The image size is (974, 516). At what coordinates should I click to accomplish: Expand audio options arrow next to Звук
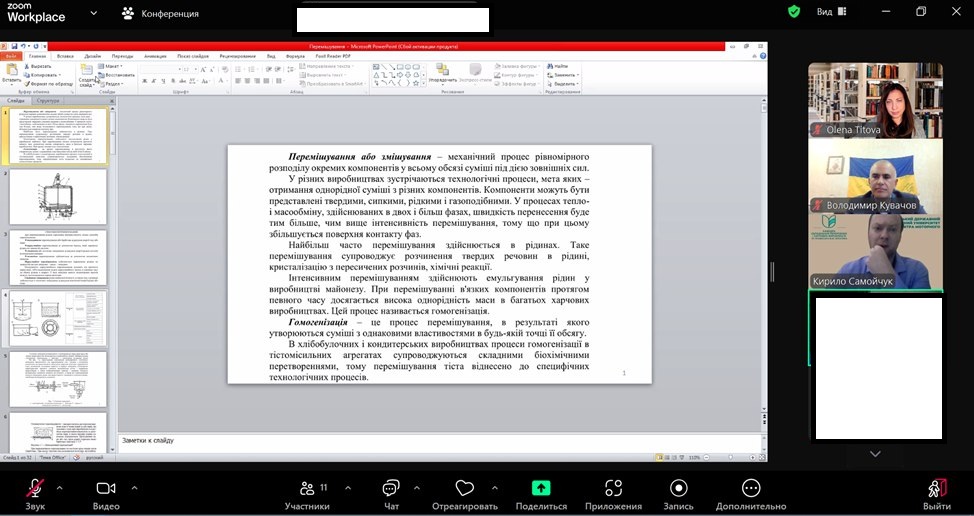[x=59, y=488]
